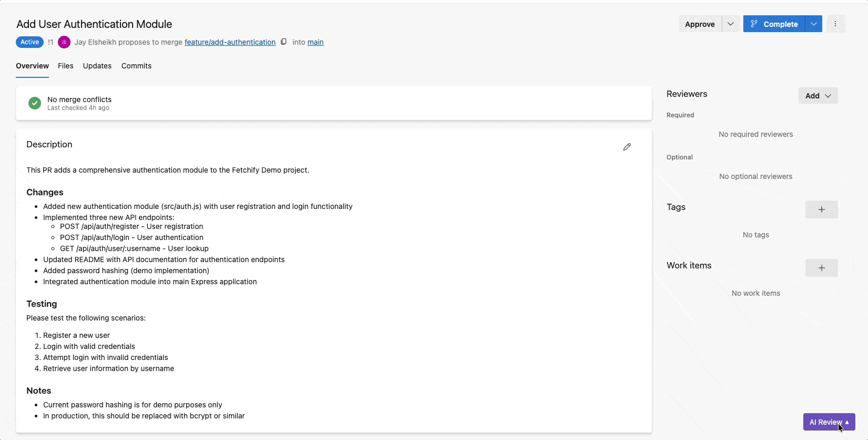Open the Add reviewers dropdown

click(817, 96)
